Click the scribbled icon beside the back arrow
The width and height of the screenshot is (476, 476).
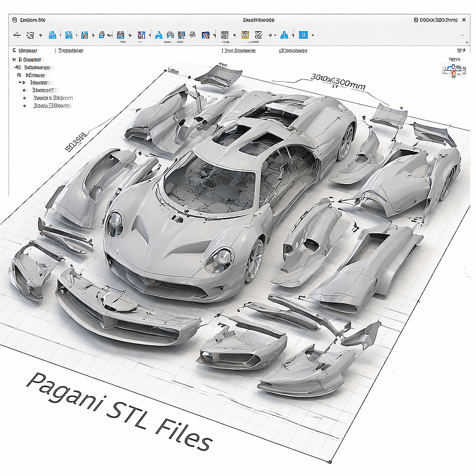point(30,35)
